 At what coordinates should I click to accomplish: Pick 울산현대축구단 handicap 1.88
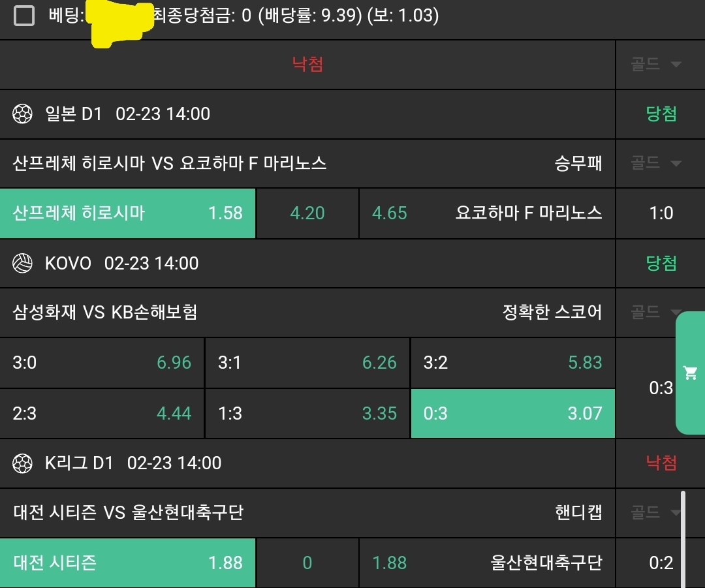coord(487,563)
